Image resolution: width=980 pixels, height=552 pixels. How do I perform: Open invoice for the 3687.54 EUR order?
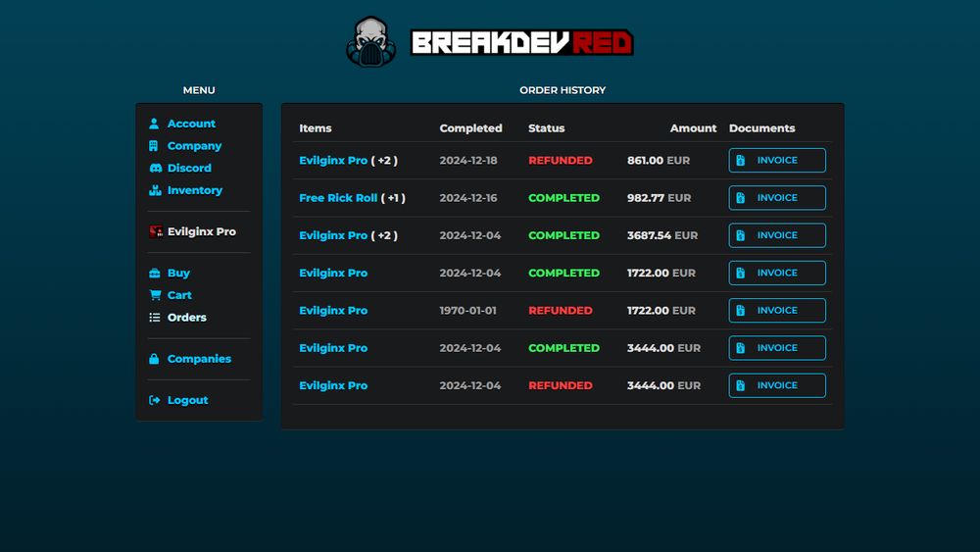777,235
